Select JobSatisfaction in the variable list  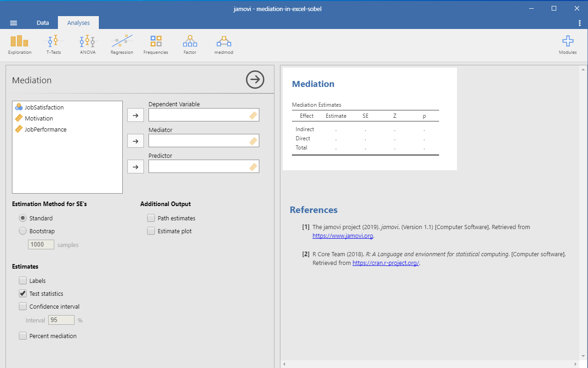44,107
